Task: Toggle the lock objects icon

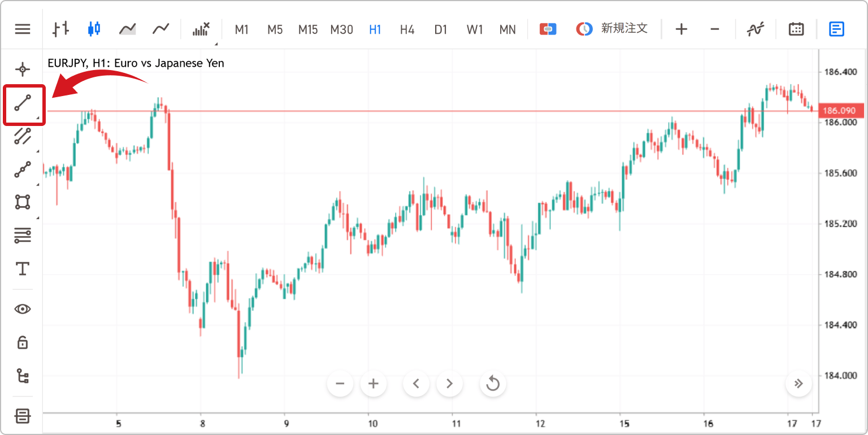Action: (23, 342)
